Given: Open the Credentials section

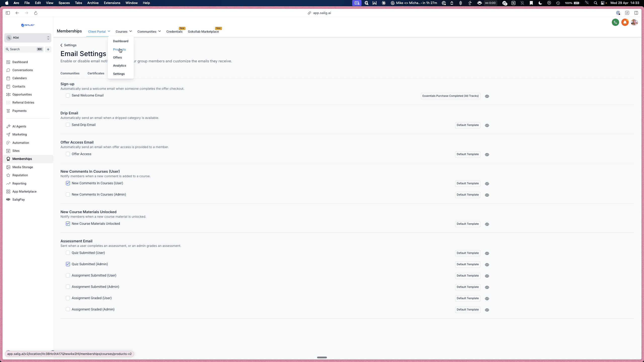Looking at the screenshot, I should [174, 32].
